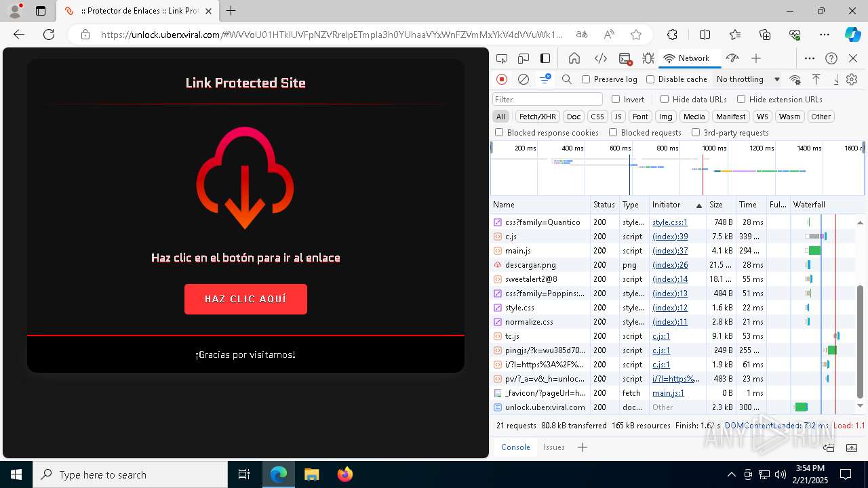
Task: Launch Firefox from the taskbar
Action: click(x=344, y=474)
